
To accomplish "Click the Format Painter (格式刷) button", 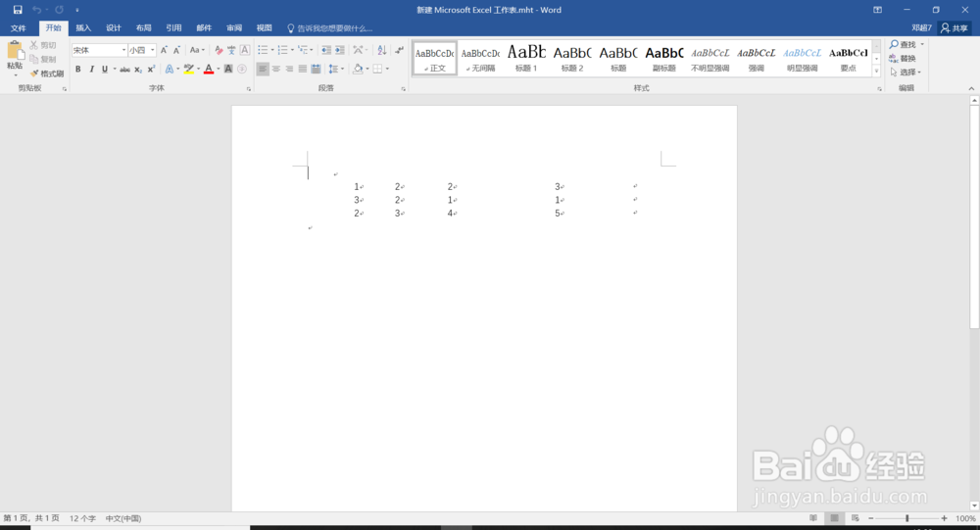I will point(47,73).
